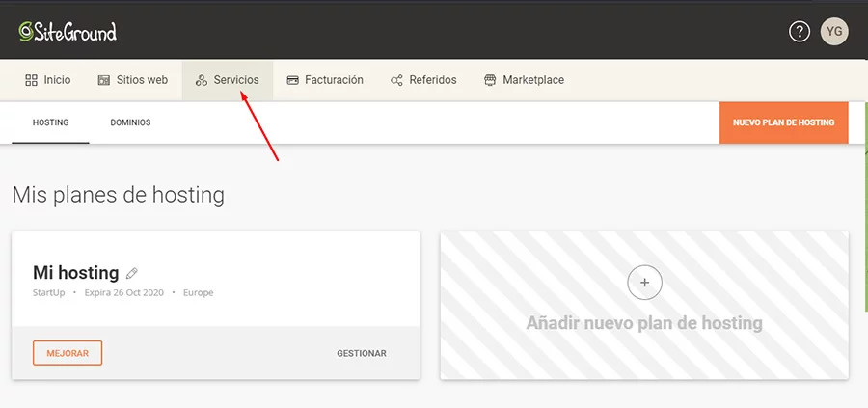Screen dimensions: 868x408
Task: Open the YG user avatar menu
Action: tap(834, 32)
